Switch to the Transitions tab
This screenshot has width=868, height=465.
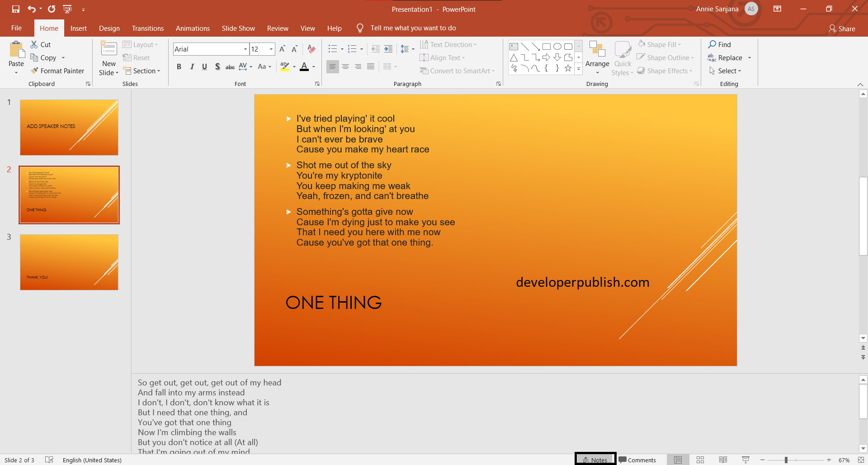pyautogui.click(x=147, y=28)
